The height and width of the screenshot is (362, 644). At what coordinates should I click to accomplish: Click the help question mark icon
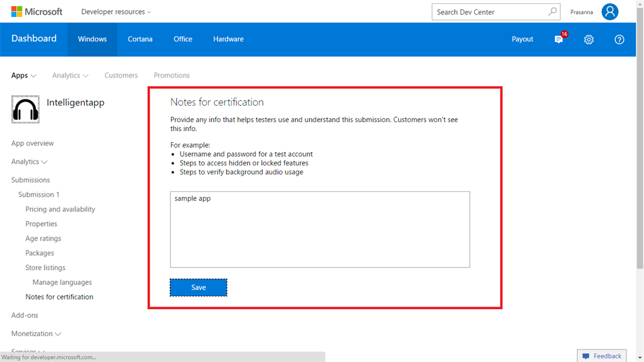click(x=619, y=40)
